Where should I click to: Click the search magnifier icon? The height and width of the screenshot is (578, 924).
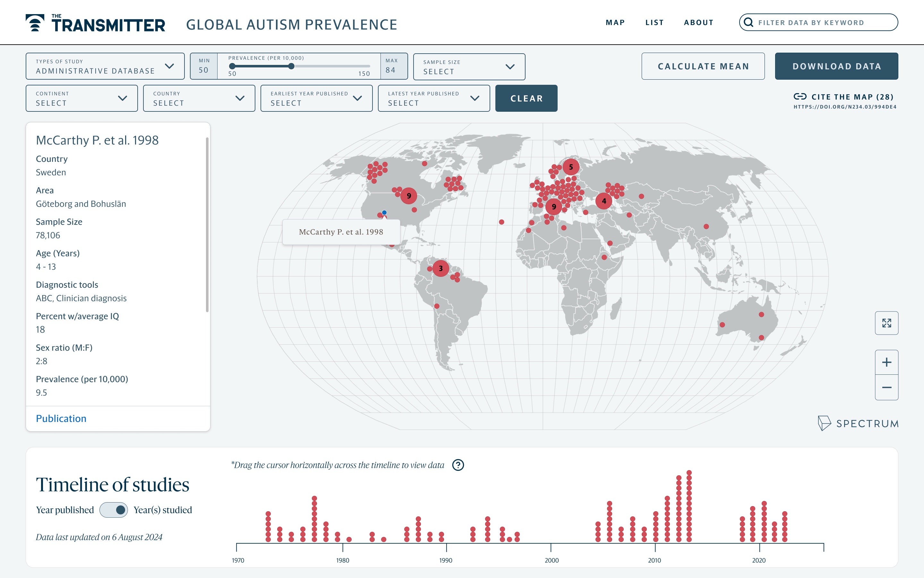[749, 22]
